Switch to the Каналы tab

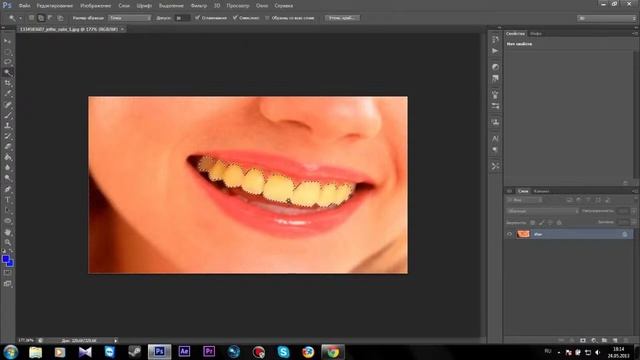tap(541, 191)
